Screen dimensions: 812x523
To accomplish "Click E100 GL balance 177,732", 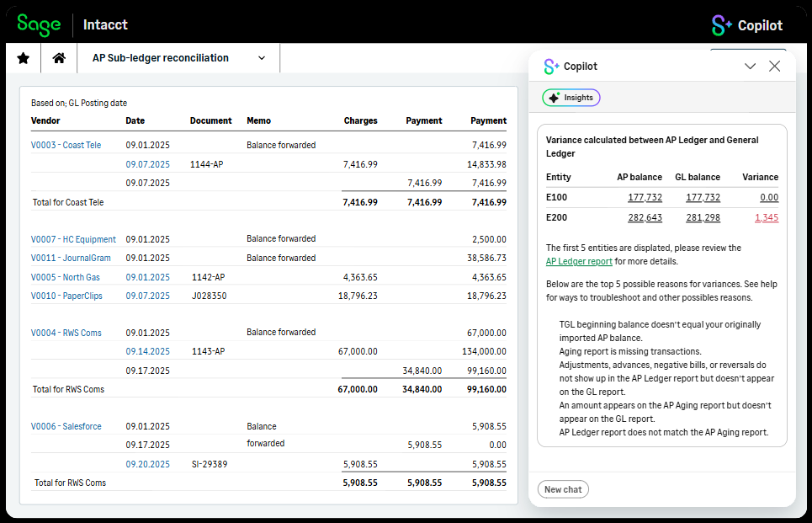I will click(703, 197).
